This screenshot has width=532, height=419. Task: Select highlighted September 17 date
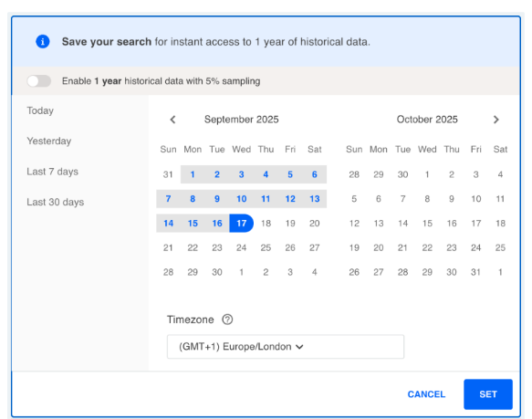[x=241, y=223]
